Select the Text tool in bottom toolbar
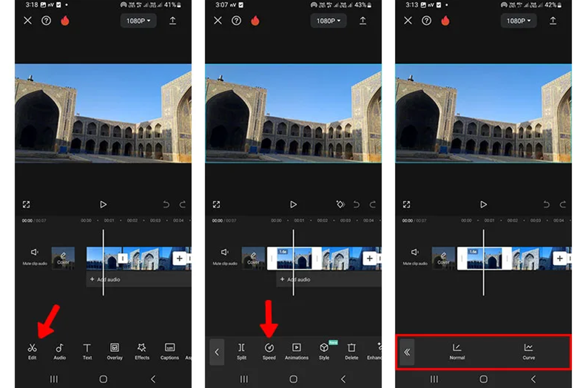 87,350
